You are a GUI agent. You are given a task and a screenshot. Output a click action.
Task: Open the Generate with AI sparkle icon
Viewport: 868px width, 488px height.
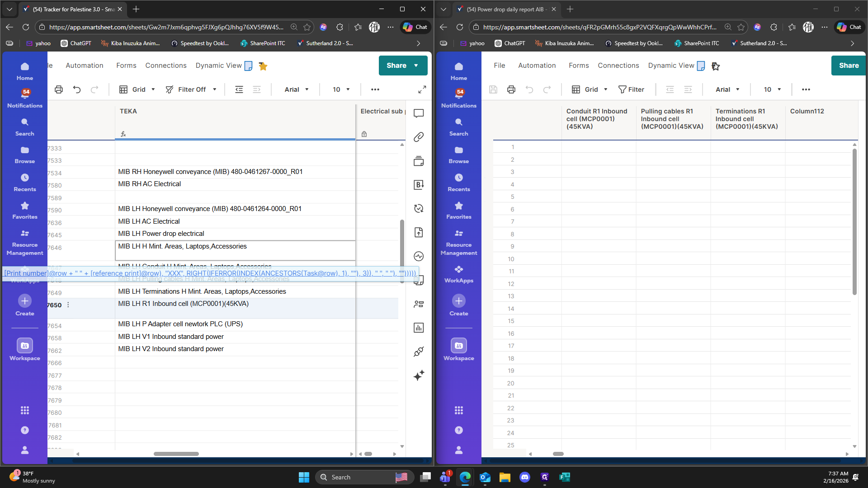[419, 375]
